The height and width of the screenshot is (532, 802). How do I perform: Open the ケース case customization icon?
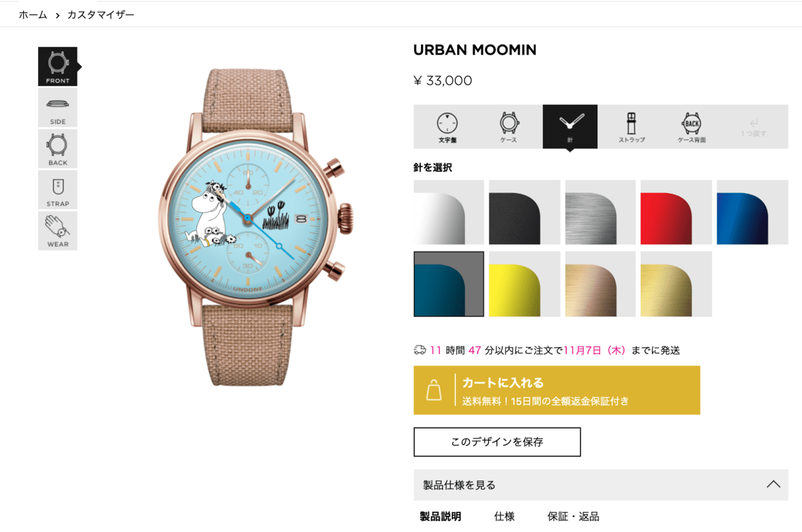point(509,127)
